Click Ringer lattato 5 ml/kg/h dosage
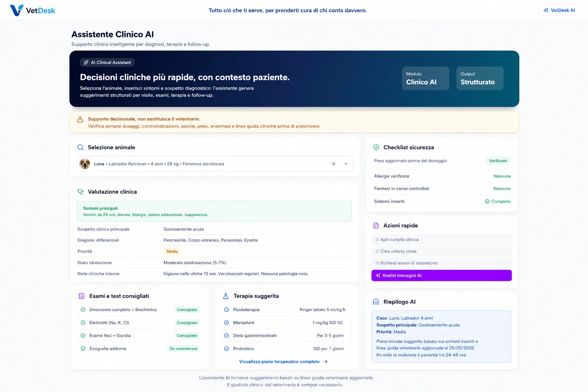Viewport: 588px width, 392px height. (x=322, y=310)
